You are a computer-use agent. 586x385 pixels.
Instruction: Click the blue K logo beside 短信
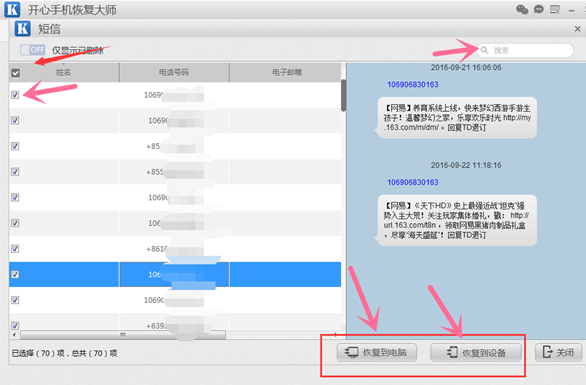tap(22, 29)
